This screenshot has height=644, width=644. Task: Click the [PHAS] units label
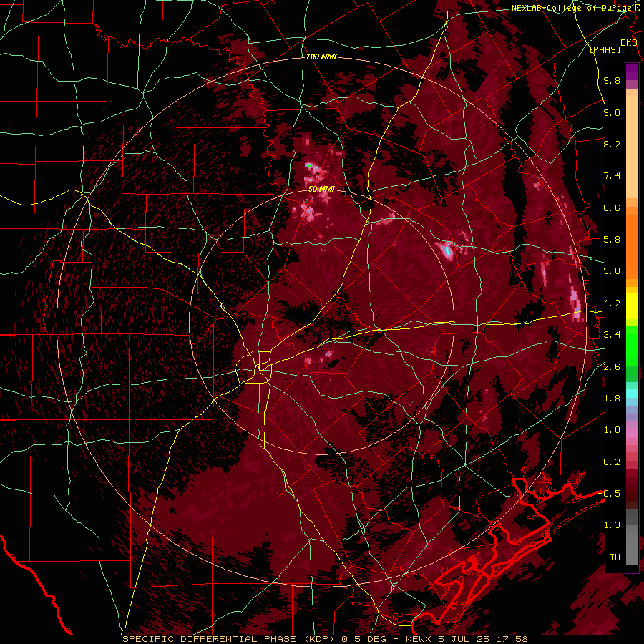pyautogui.click(x=605, y=50)
